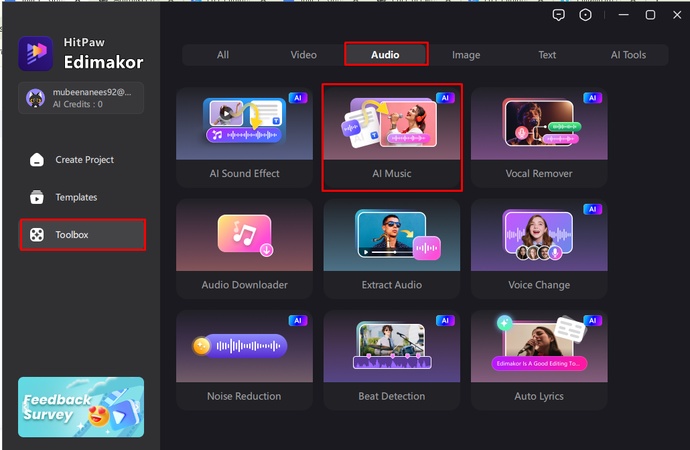Select the Extract Audio tool
The width and height of the screenshot is (690, 450).
[391, 248]
